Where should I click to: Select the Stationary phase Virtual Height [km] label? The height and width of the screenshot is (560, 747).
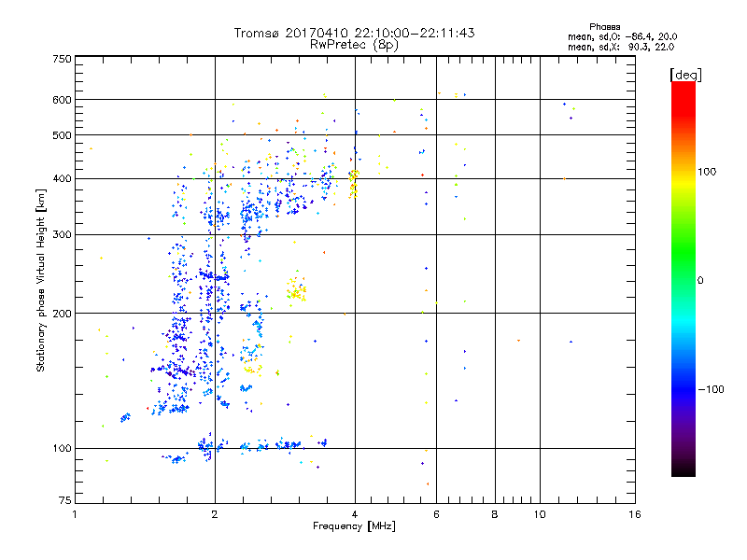pyautogui.click(x=41, y=280)
